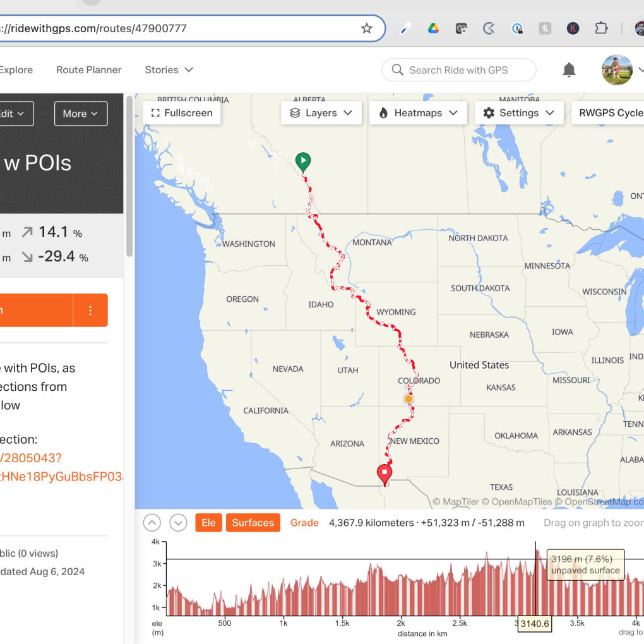Collapse the elevation panel with the down chevron

point(178,523)
